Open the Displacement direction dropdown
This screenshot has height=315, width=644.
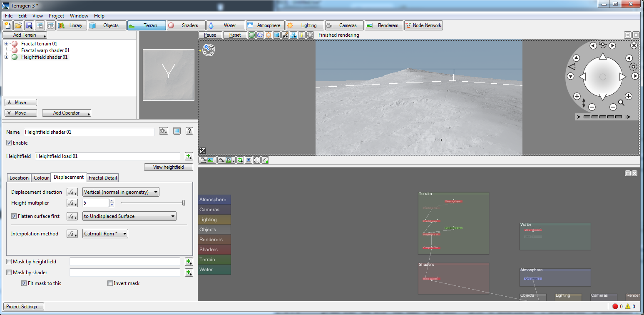pyautogui.click(x=121, y=192)
